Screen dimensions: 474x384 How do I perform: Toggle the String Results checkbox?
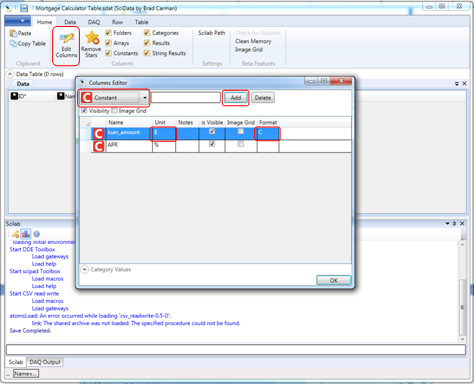(x=147, y=53)
